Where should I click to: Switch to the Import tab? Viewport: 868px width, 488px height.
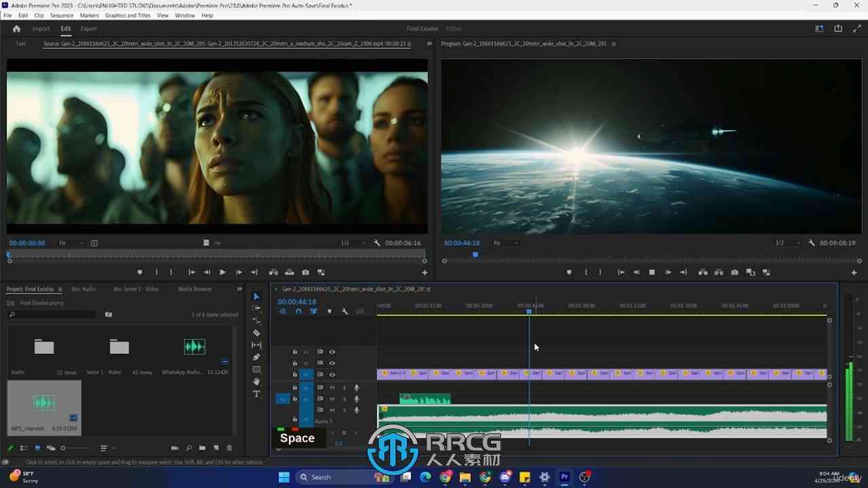41,28
